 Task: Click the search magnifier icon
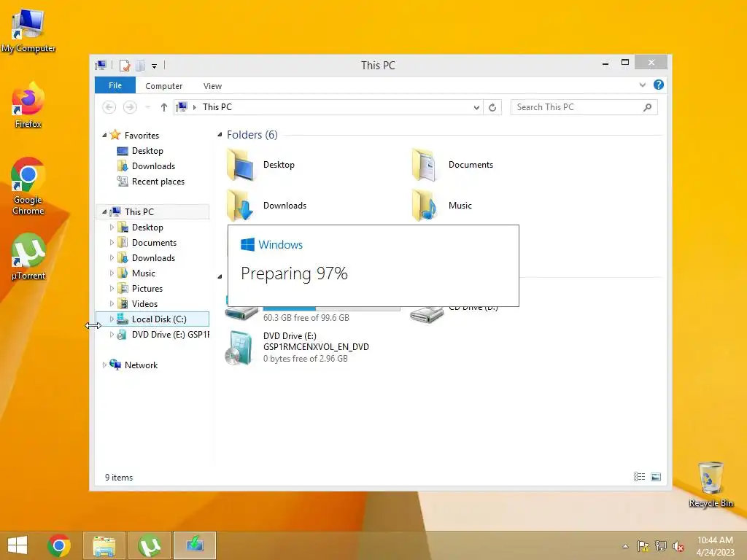(x=648, y=107)
